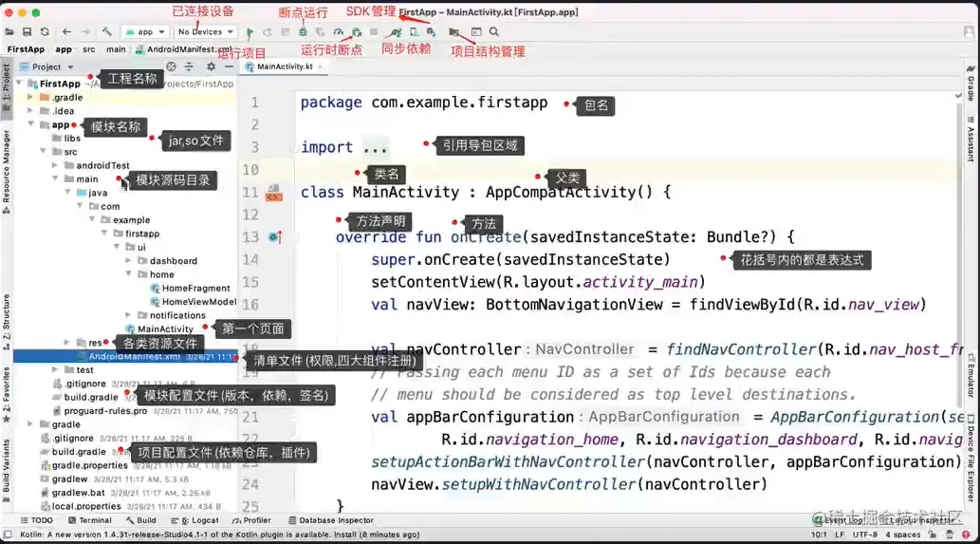Open the Terminal bottom tab
Screen dimensions: 980x544
tap(89, 520)
